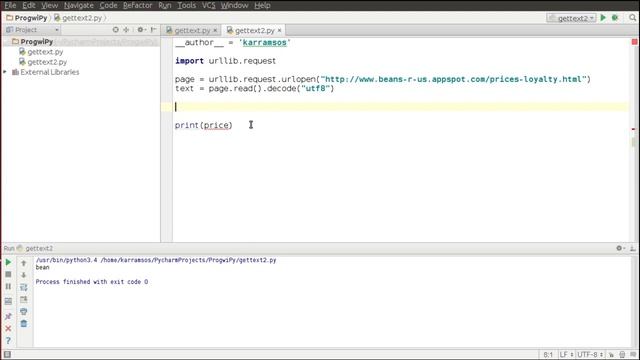Hide the Project panel with the pin icon

click(x=153, y=30)
